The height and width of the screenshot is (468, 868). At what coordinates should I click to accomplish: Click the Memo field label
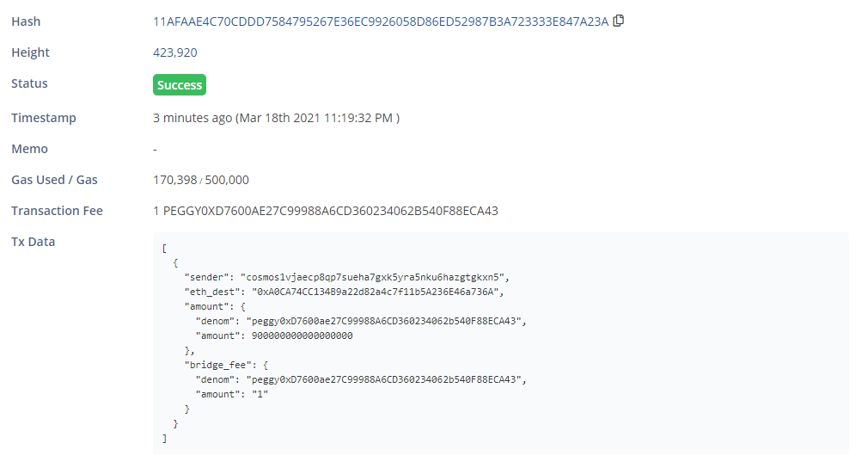(29, 149)
